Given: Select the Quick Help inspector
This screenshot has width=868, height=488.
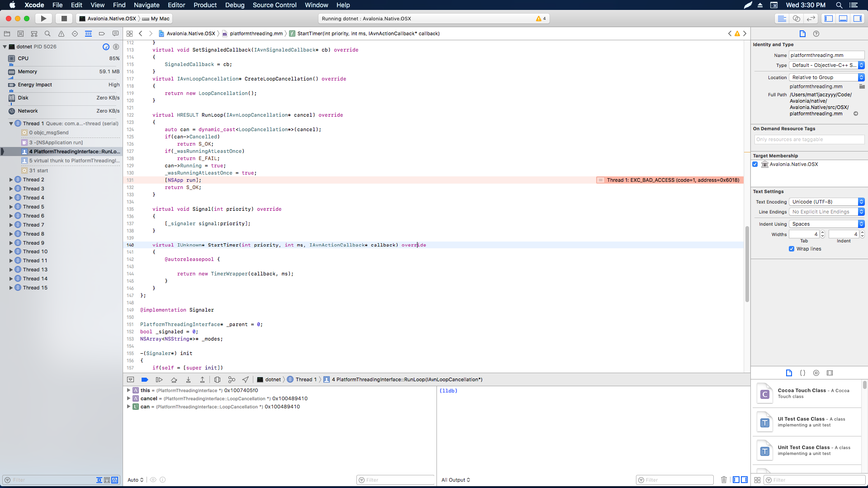Looking at the screenshot, I should pos(816,33).
